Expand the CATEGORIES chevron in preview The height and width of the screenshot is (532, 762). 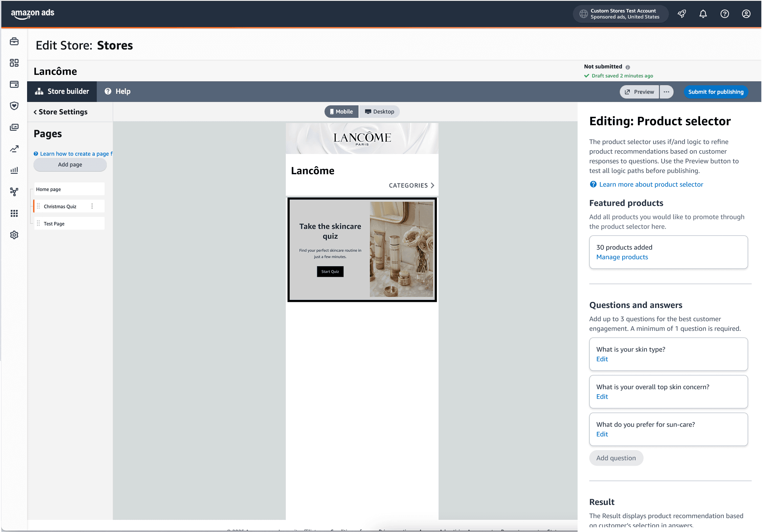click(x=432, y=185)
